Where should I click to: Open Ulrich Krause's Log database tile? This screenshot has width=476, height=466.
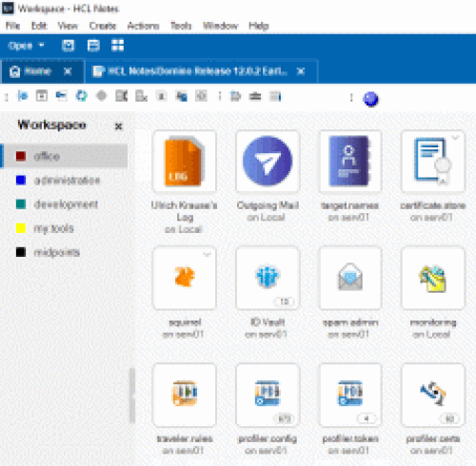coord(184,162)
